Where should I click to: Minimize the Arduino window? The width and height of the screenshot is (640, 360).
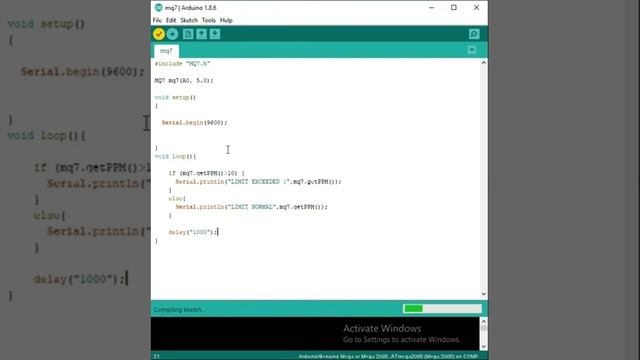click(x=431, y=7)
